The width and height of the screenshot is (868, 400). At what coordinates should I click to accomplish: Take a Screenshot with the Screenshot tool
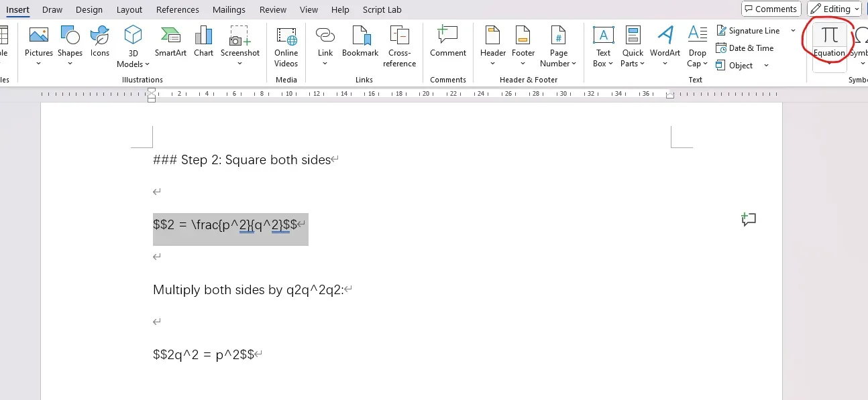coord(240,42)
